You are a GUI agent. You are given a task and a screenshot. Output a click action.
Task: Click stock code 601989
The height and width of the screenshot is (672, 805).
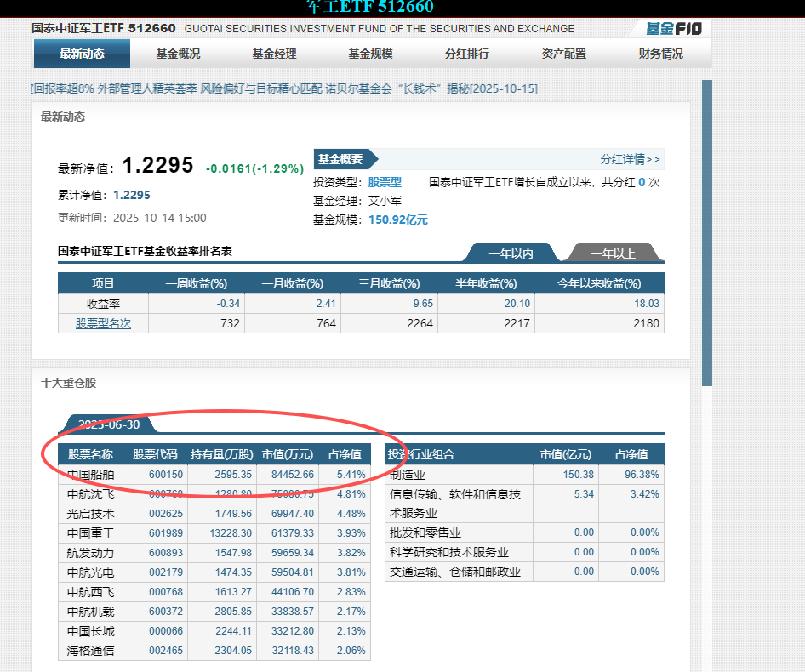tap(165, 532)
